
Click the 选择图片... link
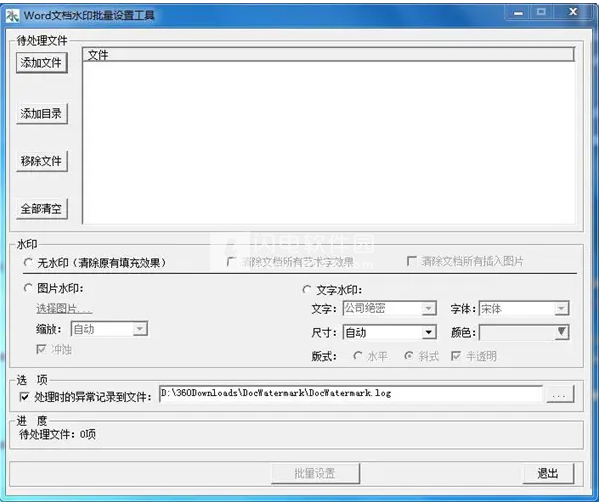[x=64, y=309]
